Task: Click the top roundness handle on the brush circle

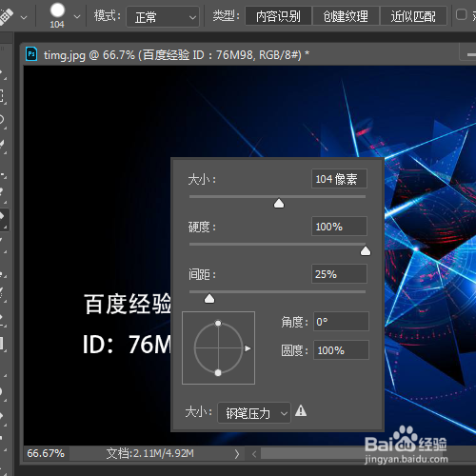Action: pos(218,324)
